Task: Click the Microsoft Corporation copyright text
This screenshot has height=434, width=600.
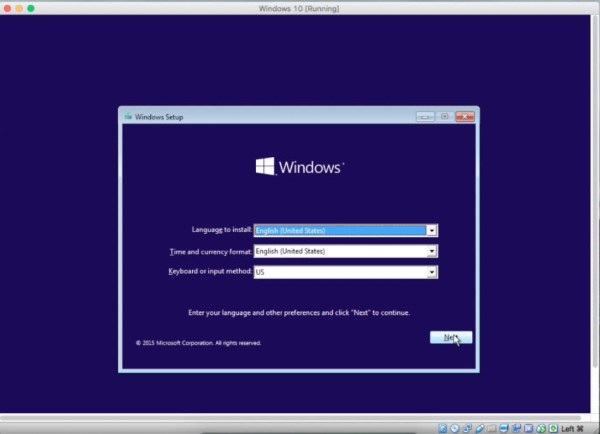Action: click(198, 343)
